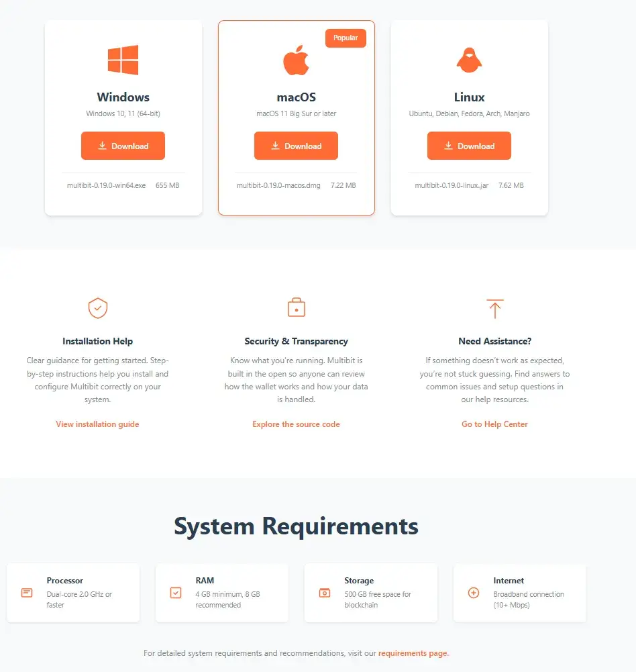The image size is (636, 672).
Task: Click the Popular badge on macOS card
Action: pyautogui.click(x=346, y=38)
